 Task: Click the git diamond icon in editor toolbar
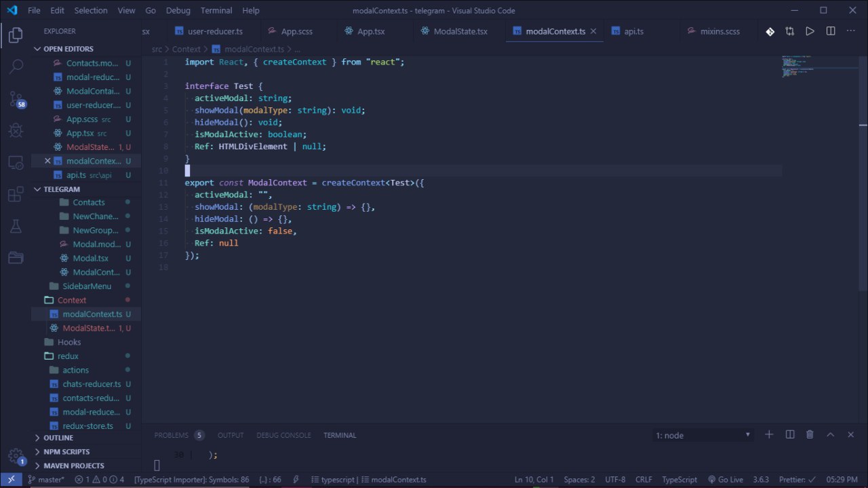pos(770,31)
